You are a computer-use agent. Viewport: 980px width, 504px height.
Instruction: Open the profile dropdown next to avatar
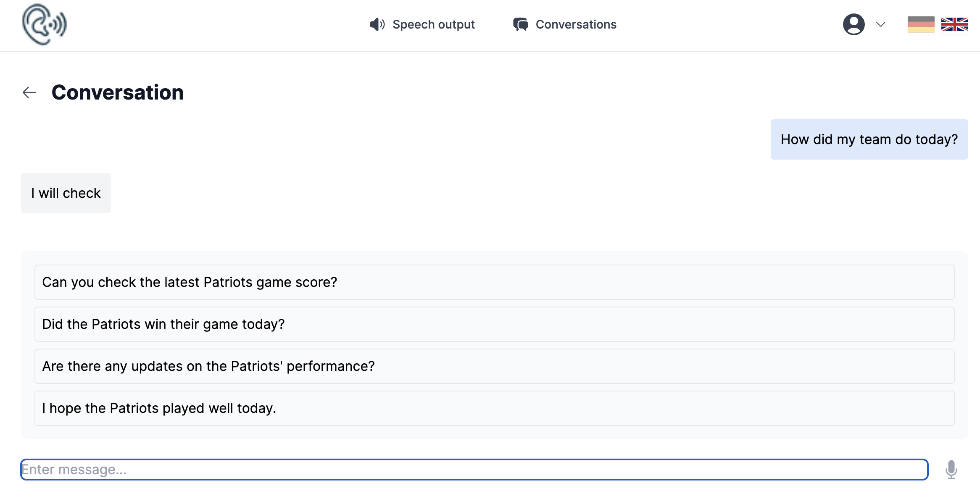(880, 25)
